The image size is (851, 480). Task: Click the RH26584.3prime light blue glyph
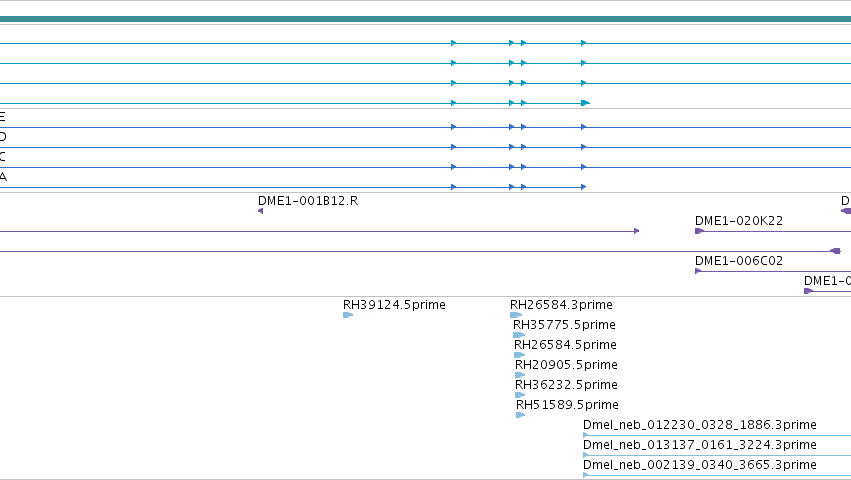(516, 315)
